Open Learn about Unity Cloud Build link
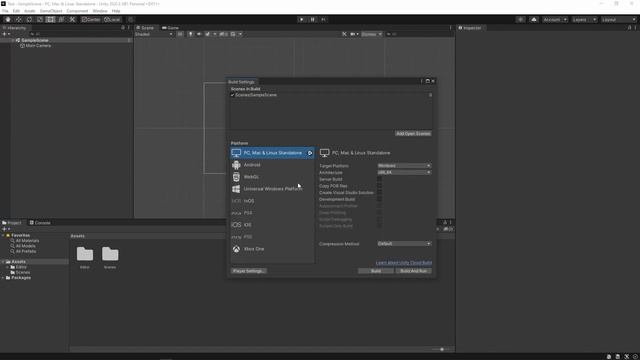 point(404,263)
